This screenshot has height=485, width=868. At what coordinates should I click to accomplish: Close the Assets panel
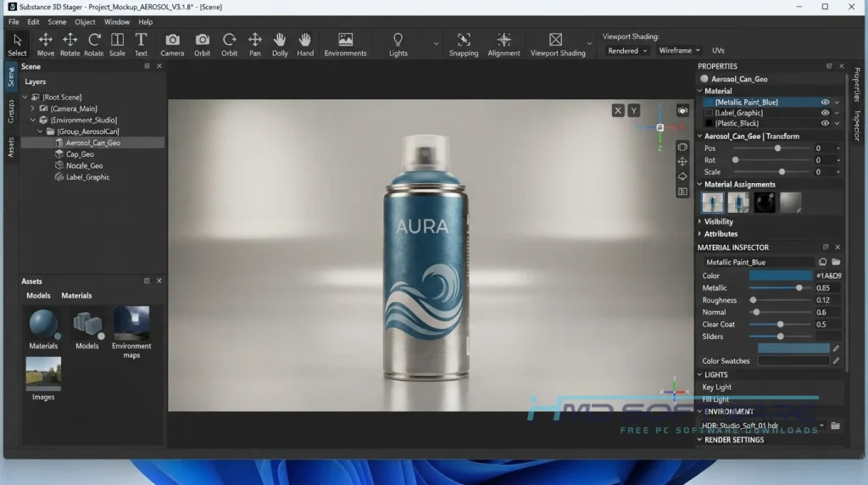click(159, 281)
